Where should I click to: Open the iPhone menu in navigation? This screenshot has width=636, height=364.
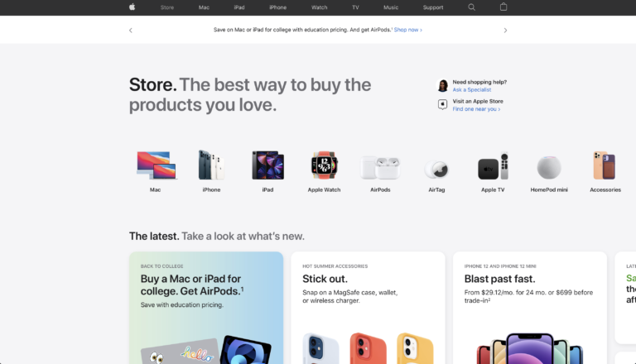278,7
